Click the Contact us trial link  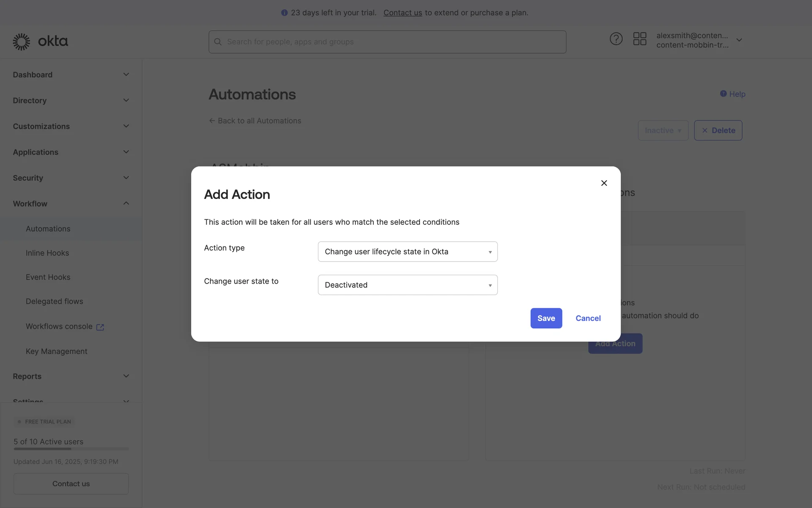[402, 13]
